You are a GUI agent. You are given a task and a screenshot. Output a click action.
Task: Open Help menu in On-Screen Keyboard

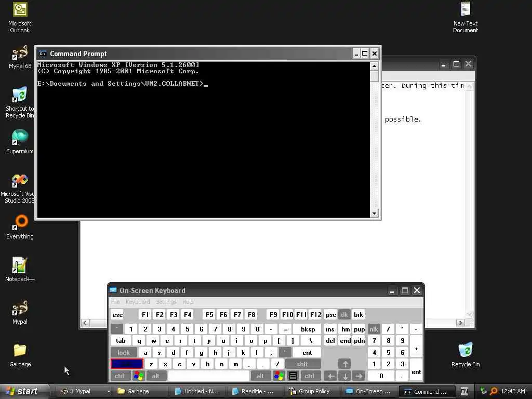(188, 302)
